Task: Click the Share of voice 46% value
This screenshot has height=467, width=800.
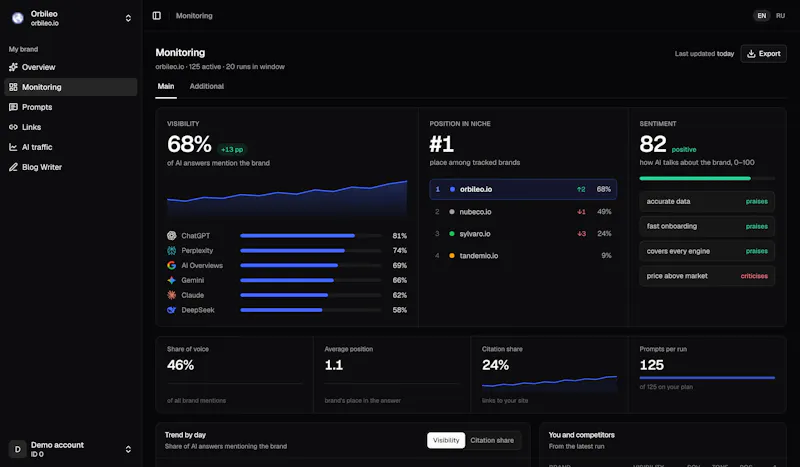Action: click(x=181, y=365)
